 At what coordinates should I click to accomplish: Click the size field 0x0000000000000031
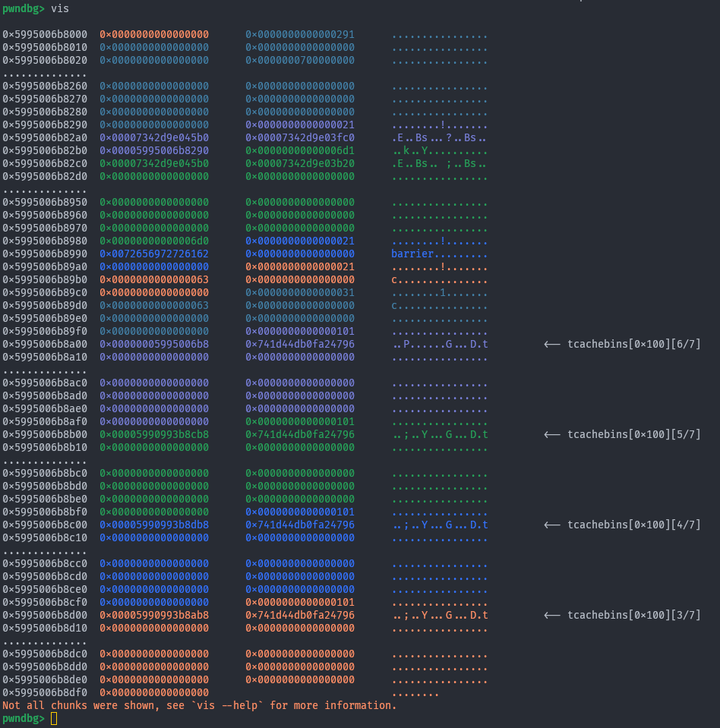299,293
